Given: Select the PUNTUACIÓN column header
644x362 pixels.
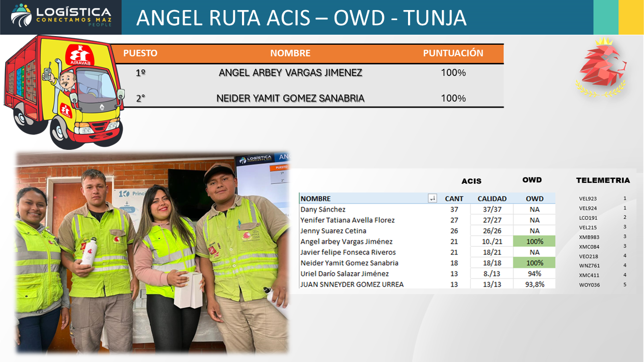Looking at the screenshot, I should [453, 53].
